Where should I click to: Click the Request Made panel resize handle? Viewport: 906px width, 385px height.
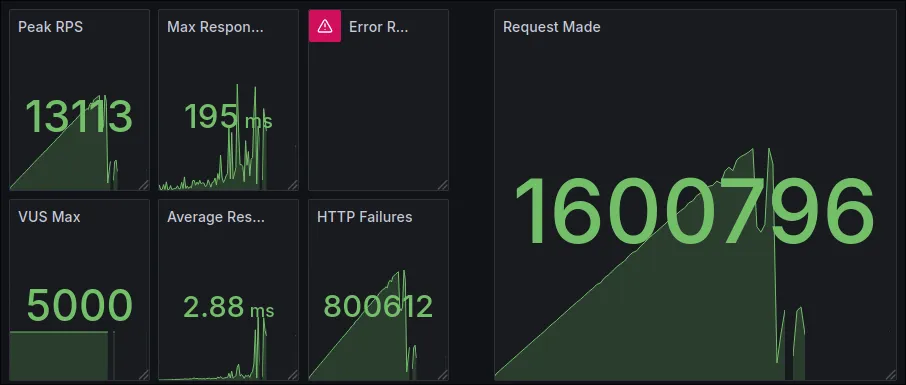tap(891, 375)
